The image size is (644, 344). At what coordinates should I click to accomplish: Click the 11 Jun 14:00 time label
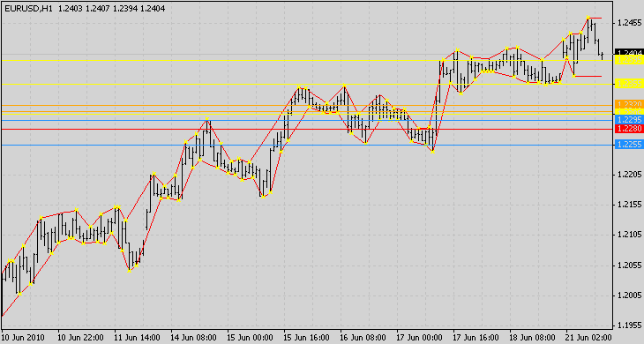coord(137,338)
